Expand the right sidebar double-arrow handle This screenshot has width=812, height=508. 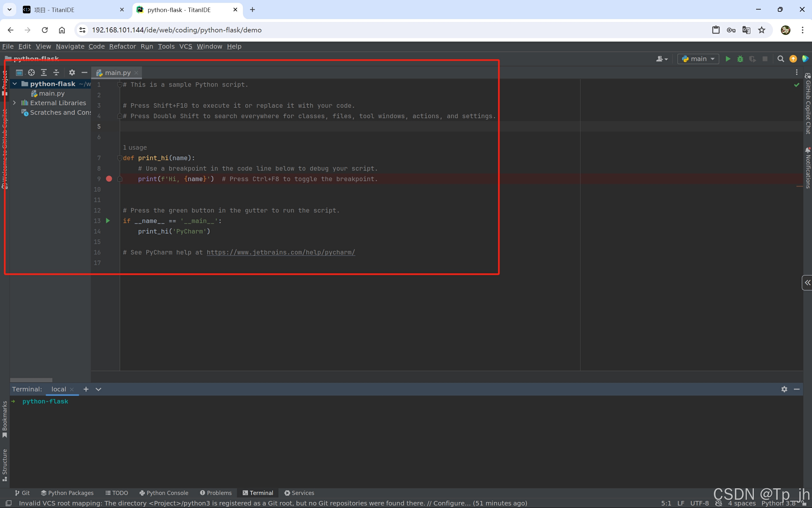coord(807,283)
